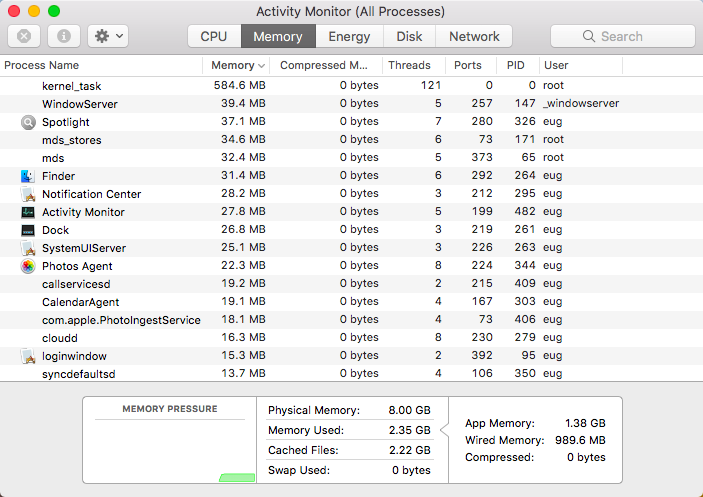Screen dimensions: 703x497
Task: Click the Cached Files 2.22 GB value
Action: click(x=409, y=450)
